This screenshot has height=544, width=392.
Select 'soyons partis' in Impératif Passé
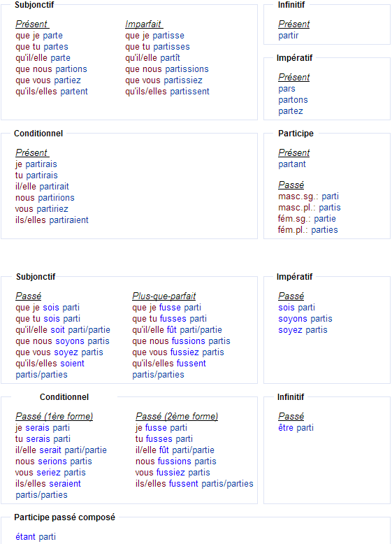point(305,318)
